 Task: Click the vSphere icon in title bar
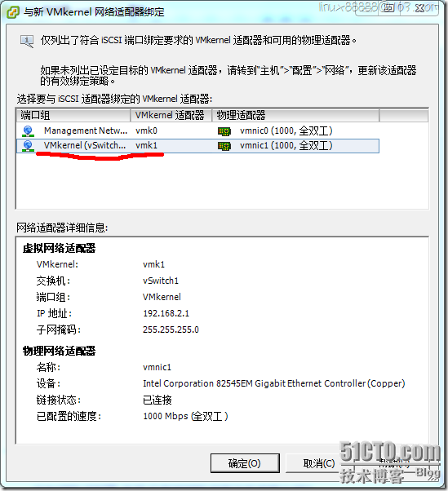click(13, 12)
